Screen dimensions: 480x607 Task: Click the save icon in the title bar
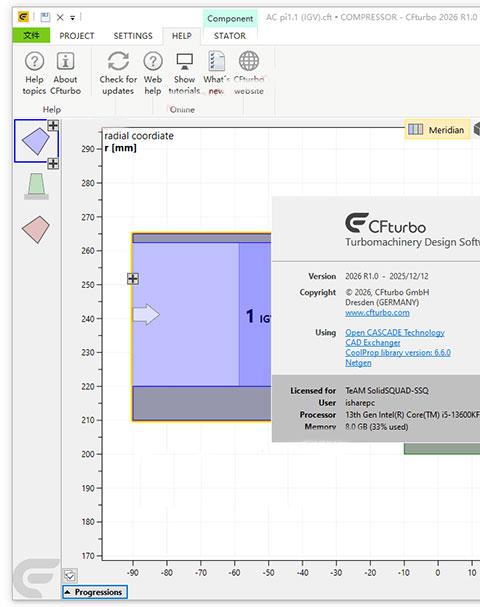point(45,17)
